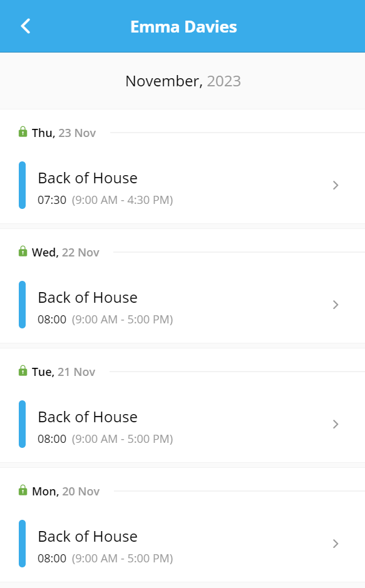Screen dimensions: 365x588
Task: Open Back of House shift on 20 Nov
Action: point(183,544)
